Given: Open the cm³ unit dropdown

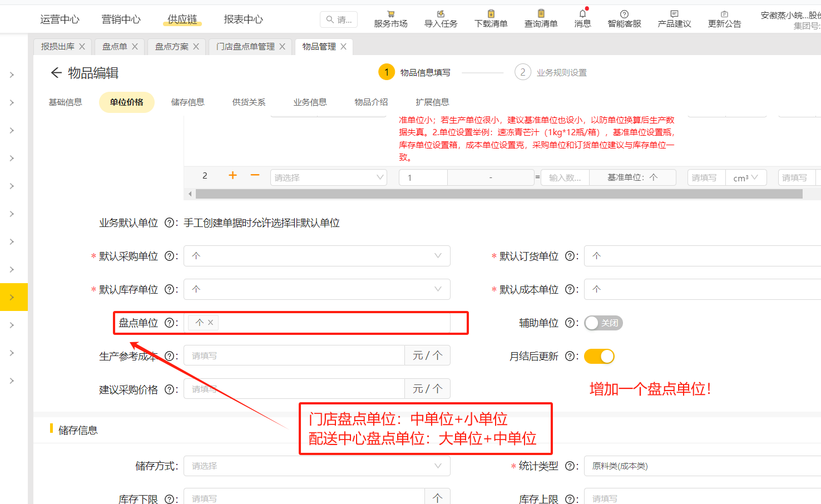Looking at the screenshot, I should (x=746, y=177).
